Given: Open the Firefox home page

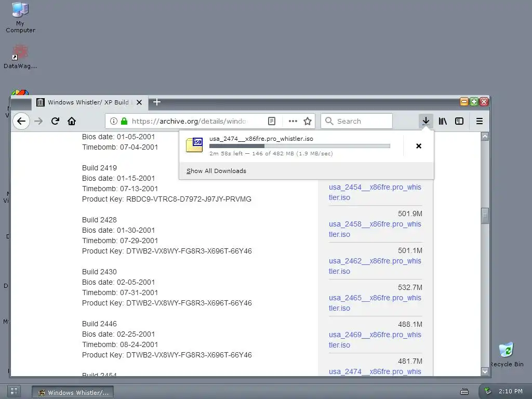Looking at the screenshot, I should pyautogui.click(x=72, y=121).
